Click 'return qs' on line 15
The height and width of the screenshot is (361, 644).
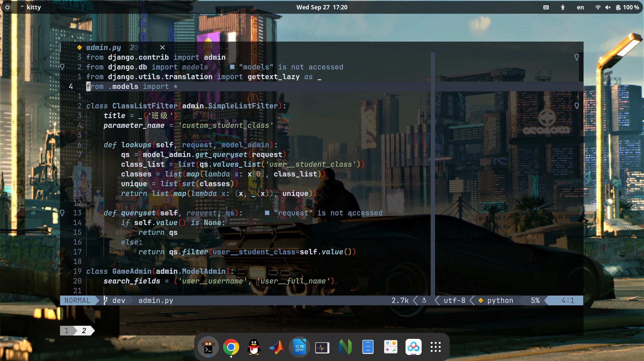(158, 232)
